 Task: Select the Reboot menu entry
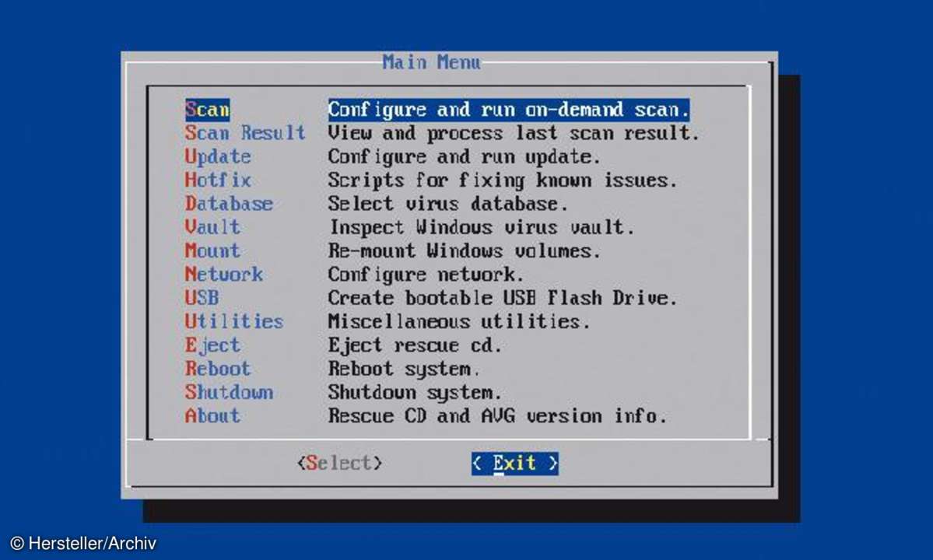(218, 369)
